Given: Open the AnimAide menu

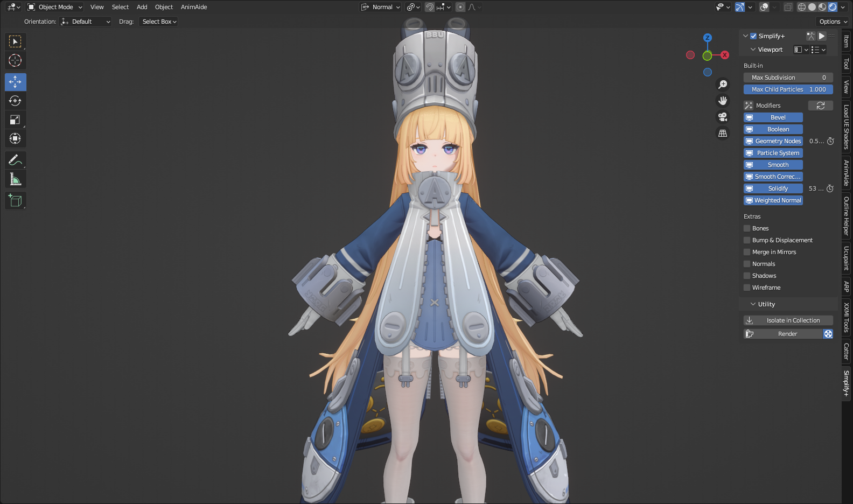Looking at the screenshot, I should point(194,7).
